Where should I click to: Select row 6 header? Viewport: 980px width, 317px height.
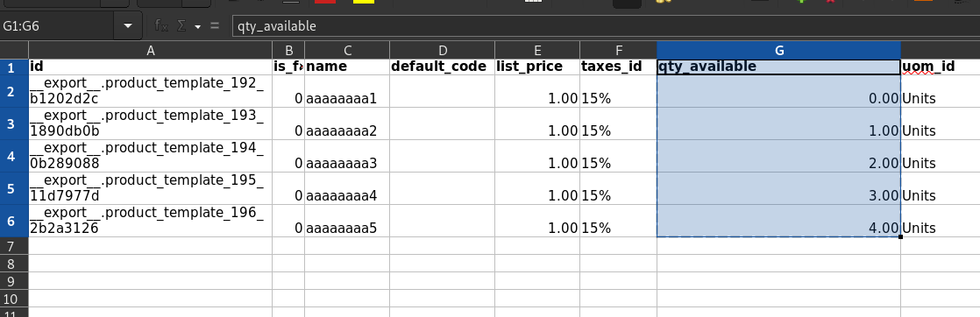click(14, 221)
